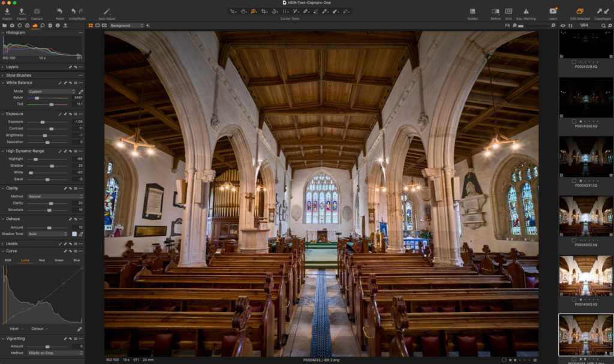Click the Export toolbar icon

[x=22, y=12]
